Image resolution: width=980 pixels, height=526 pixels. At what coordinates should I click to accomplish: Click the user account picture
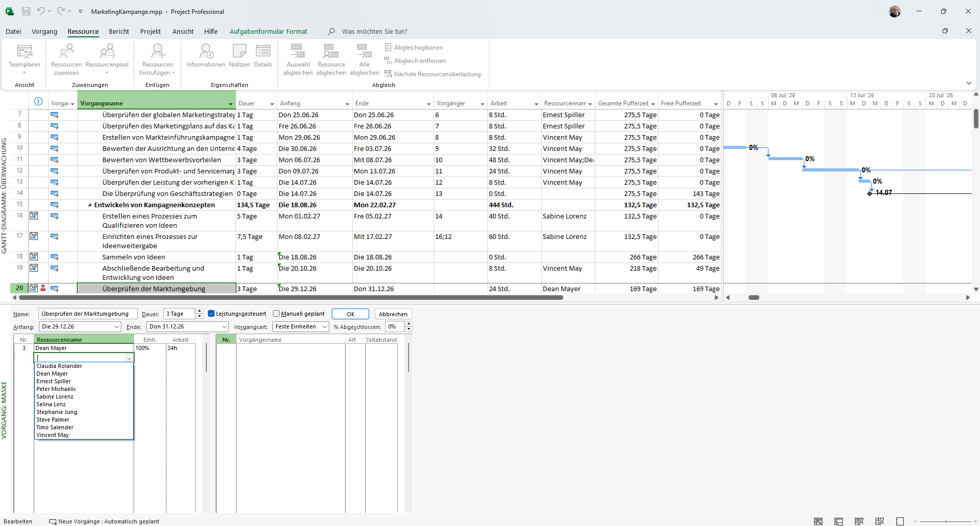[894, 11]
